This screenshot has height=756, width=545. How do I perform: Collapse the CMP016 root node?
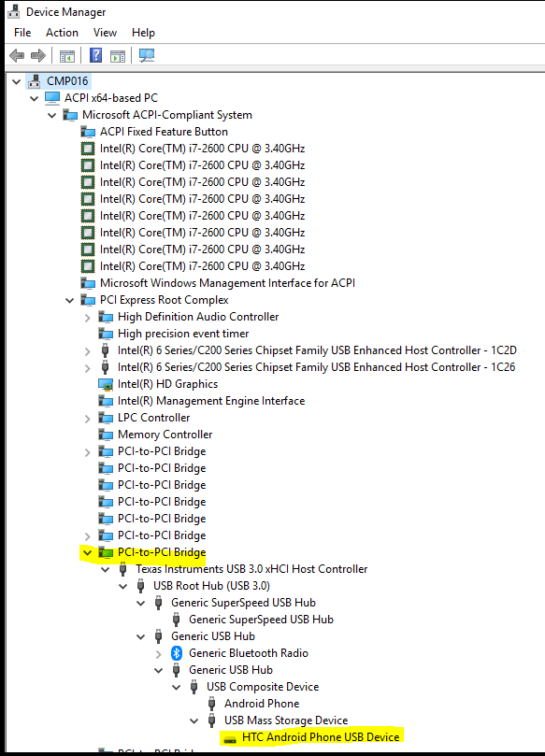[x=17, y=81]
